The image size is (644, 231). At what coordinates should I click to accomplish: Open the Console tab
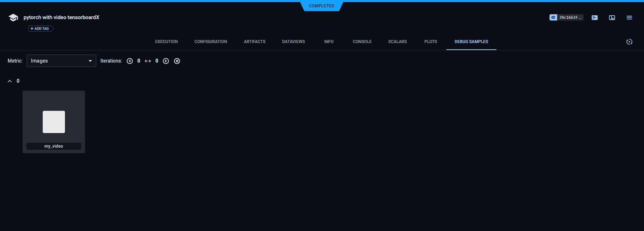[362, 42]
